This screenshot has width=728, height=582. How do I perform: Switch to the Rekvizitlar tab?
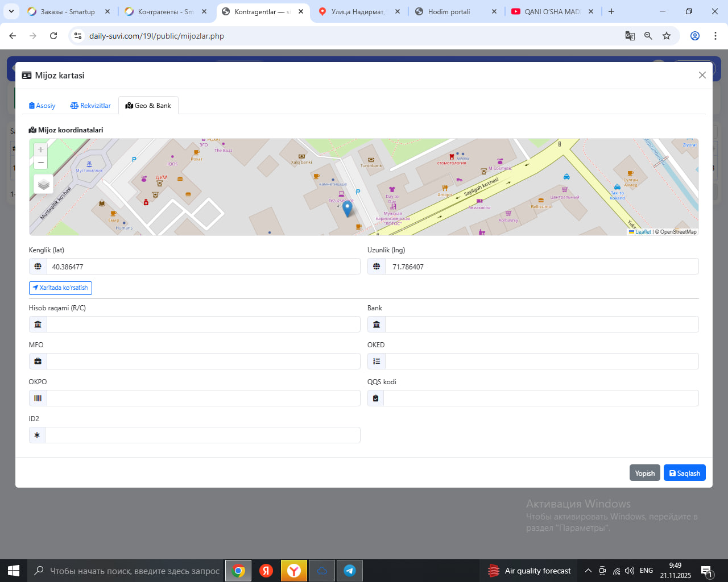[x=90, y=106]
